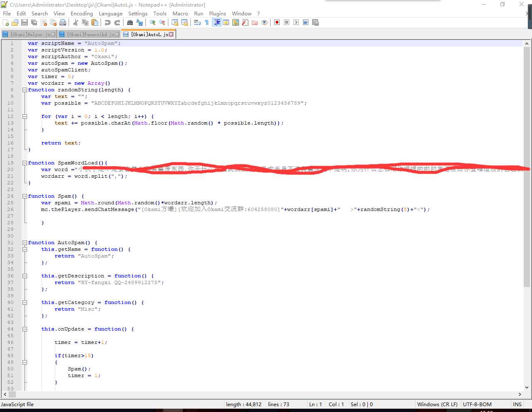This screenshot has height=412, width=532.
Task: Collapse the SpamWordLoad function fold
Action: coord(25,163)
